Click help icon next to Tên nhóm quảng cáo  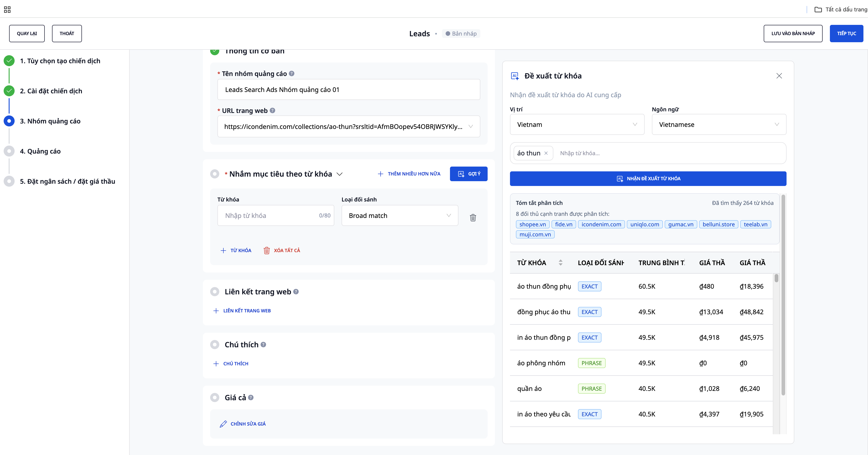coord(292,73)
